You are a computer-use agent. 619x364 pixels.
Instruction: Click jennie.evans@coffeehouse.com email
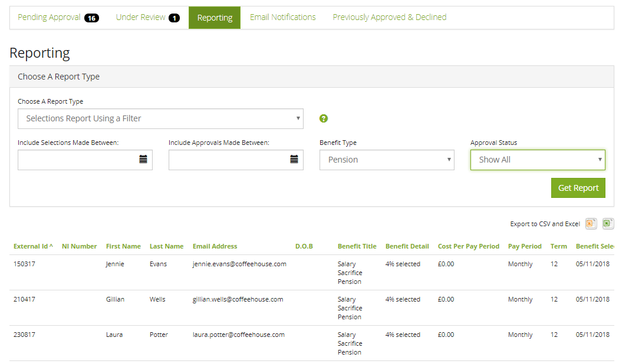(239, 264)
